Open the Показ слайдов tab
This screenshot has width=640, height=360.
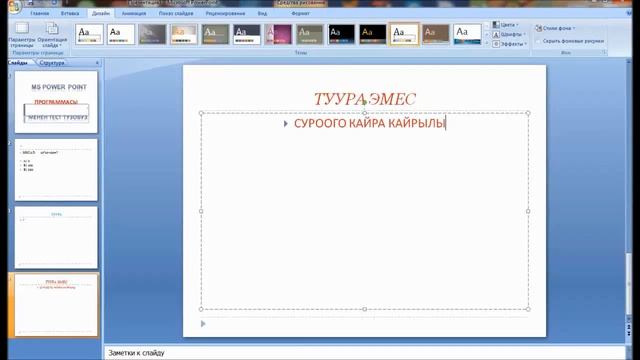[x=176, y=13]
